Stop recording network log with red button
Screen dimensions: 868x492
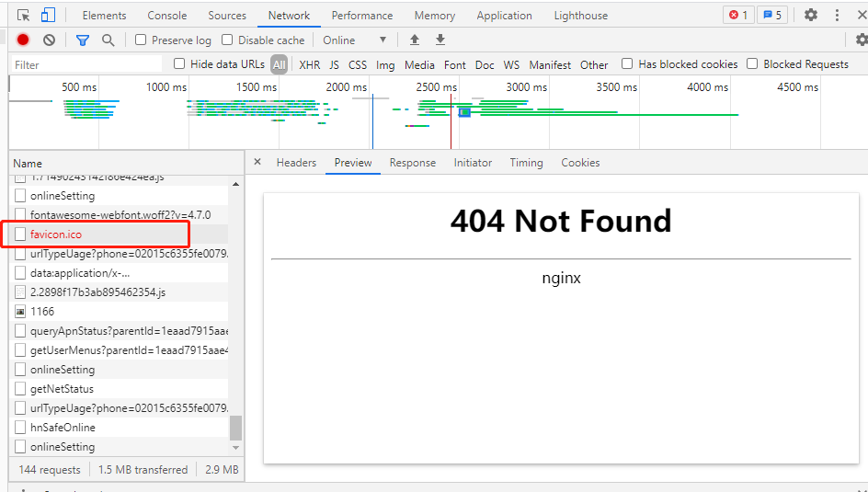tap(23, 40)
